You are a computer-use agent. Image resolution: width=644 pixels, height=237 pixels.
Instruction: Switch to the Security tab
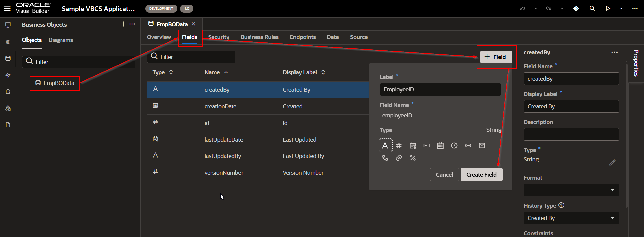click(219, 37)
